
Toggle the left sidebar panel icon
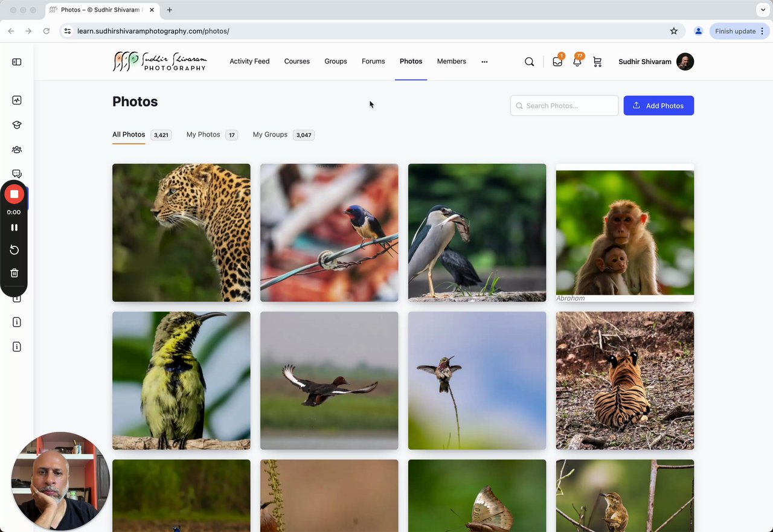coord(17,62)
